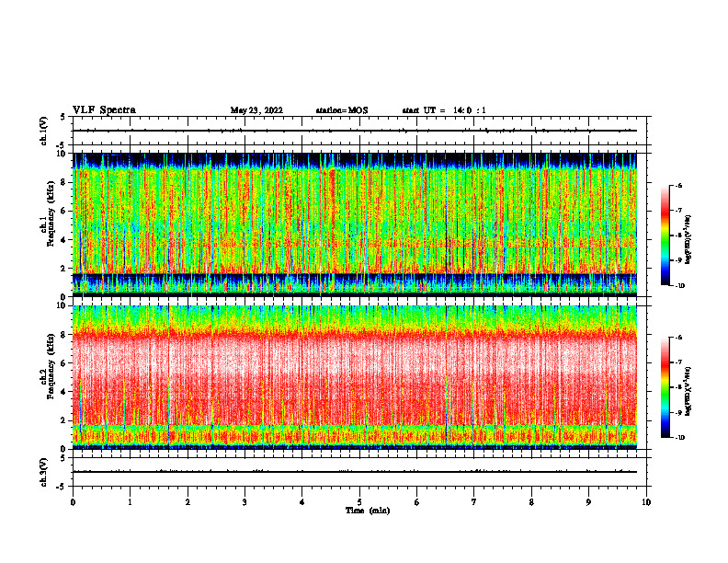Click the "ch.3(V)" waveform axis label
The width and height of the screenshot is (728, 563).
pos(44,472)
